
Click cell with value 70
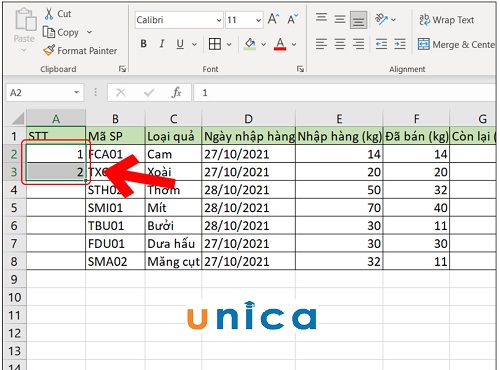[x=339, y=208]
